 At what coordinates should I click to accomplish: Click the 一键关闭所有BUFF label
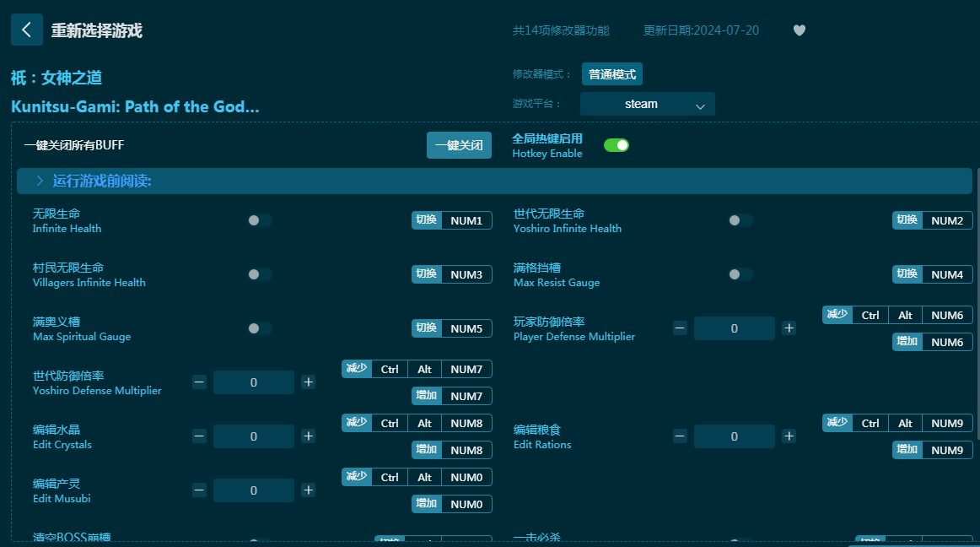coord(73,145)
